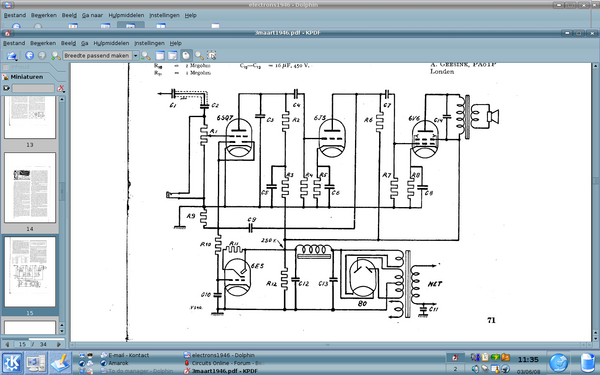Activate the zoom tool magnifier
600x375 pixels.
[x=199, y=55]
